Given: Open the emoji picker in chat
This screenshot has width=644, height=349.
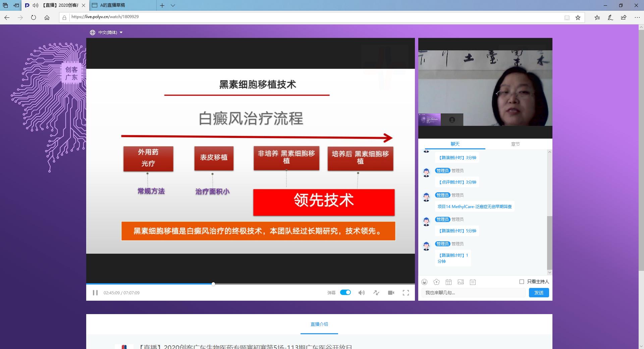Looking at the screenshot, I should point(425,282).
